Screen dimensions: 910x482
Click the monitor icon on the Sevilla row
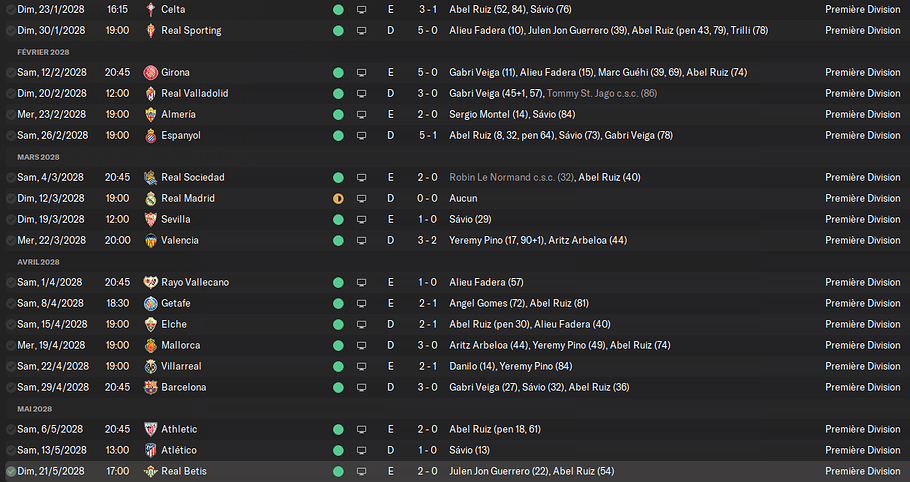click(x=362, y=219)
